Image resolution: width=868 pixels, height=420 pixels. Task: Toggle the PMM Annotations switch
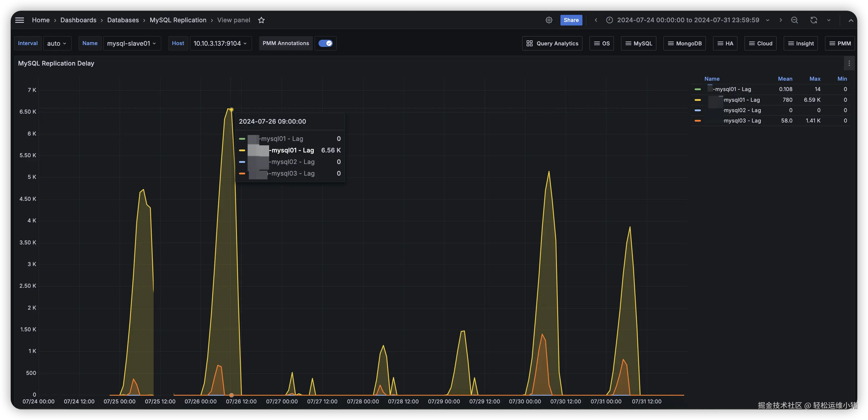325,43
